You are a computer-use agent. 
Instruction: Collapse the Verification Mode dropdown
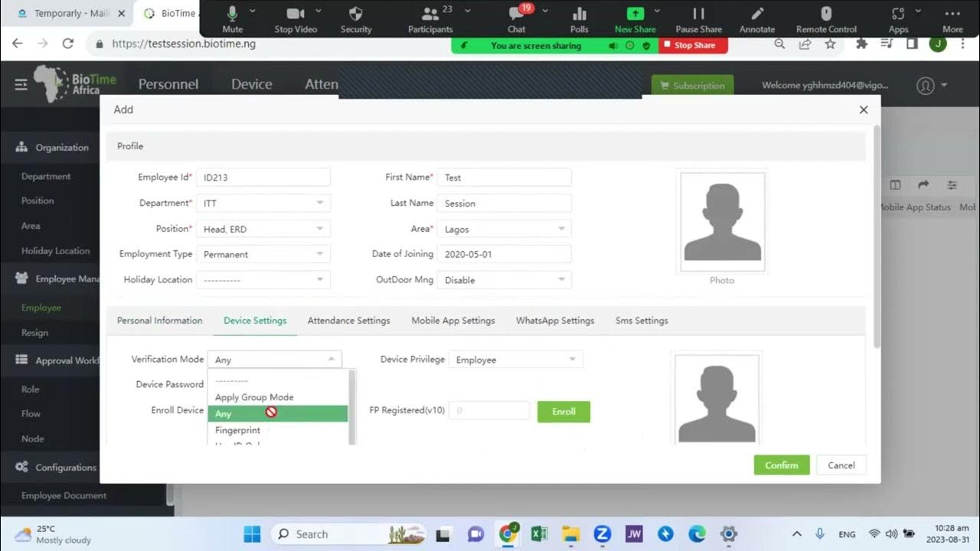point(275,360)
